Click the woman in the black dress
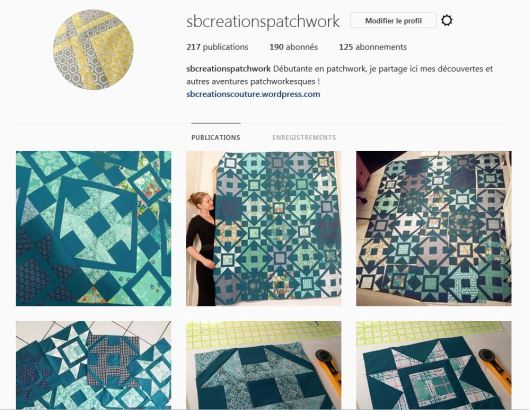 [x=201, y=249]
